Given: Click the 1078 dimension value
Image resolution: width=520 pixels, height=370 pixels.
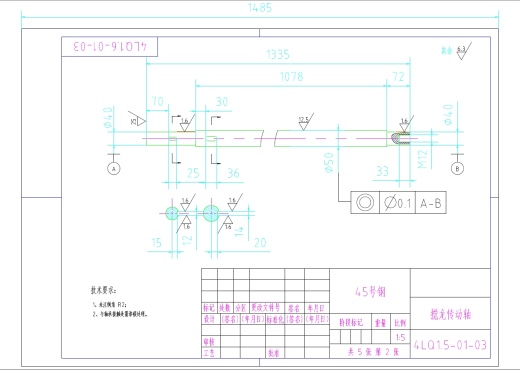Looking at the screenshot, I should pyautogui.click(x=292, y=77).
